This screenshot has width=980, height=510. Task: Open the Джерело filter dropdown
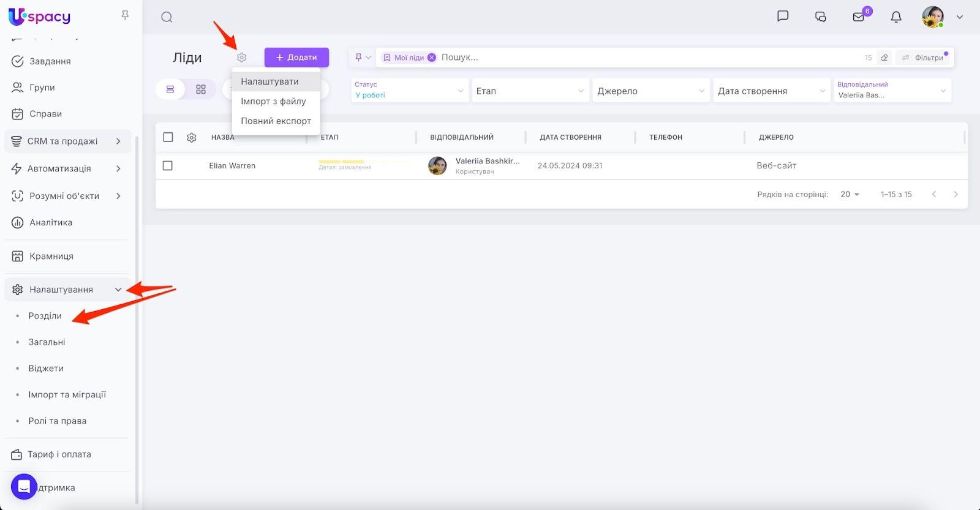coord(650,91)
